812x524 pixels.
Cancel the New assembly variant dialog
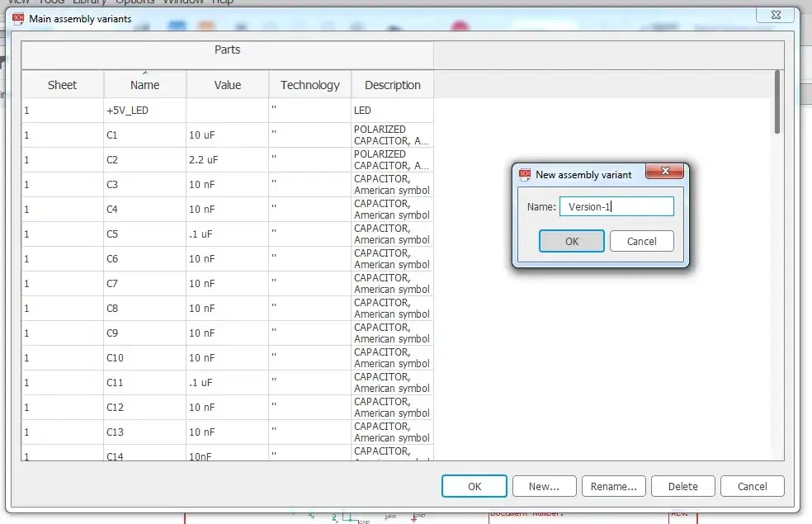pos(641,241)
